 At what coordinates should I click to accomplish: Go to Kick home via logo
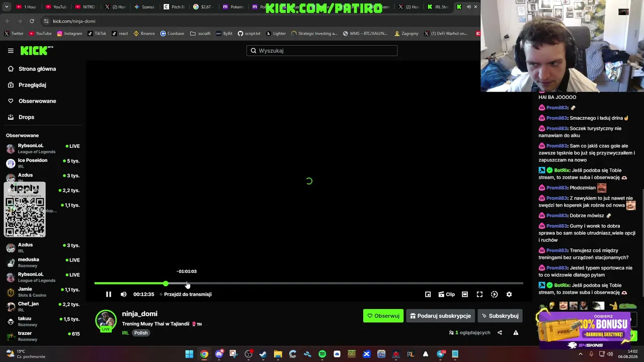pos(37,50)
